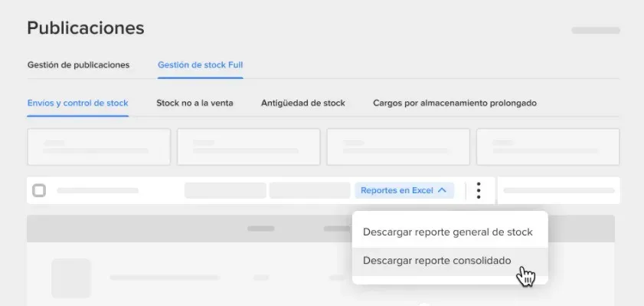644x306 pixels.
Task: Tick the select-all checkbox in the toolbar row
Action: click(39, 190)
